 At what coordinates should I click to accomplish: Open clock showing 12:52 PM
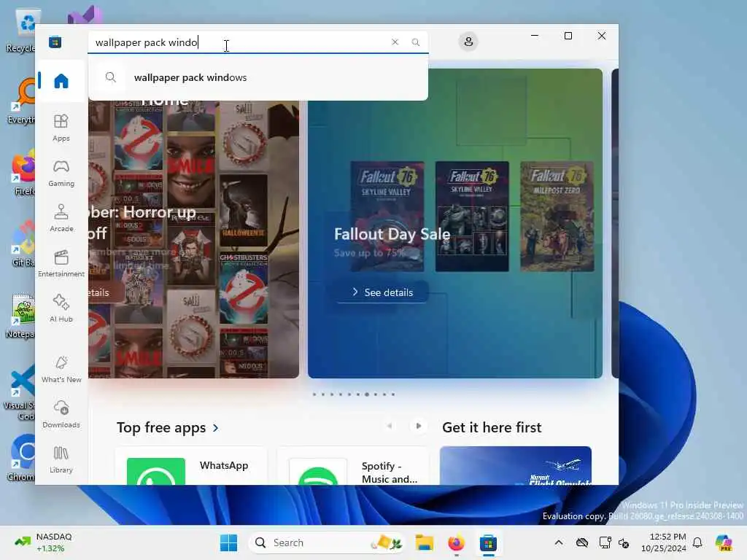664,542
